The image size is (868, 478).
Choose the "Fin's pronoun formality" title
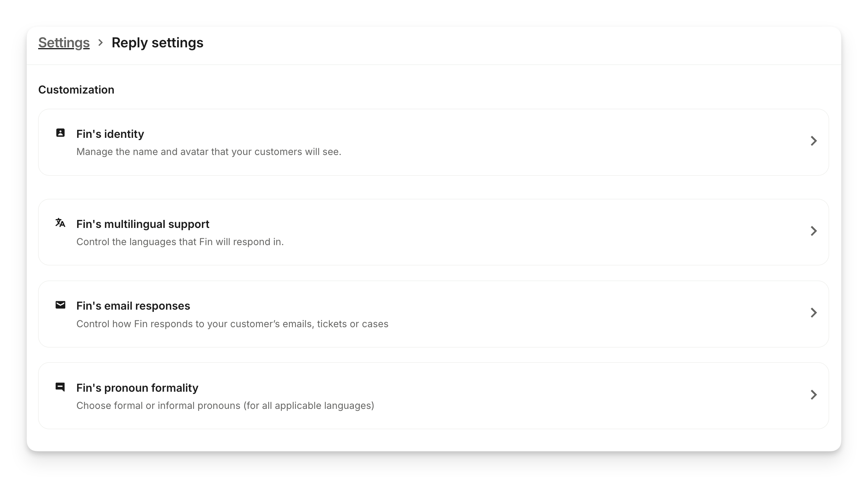tap(137, 388)
